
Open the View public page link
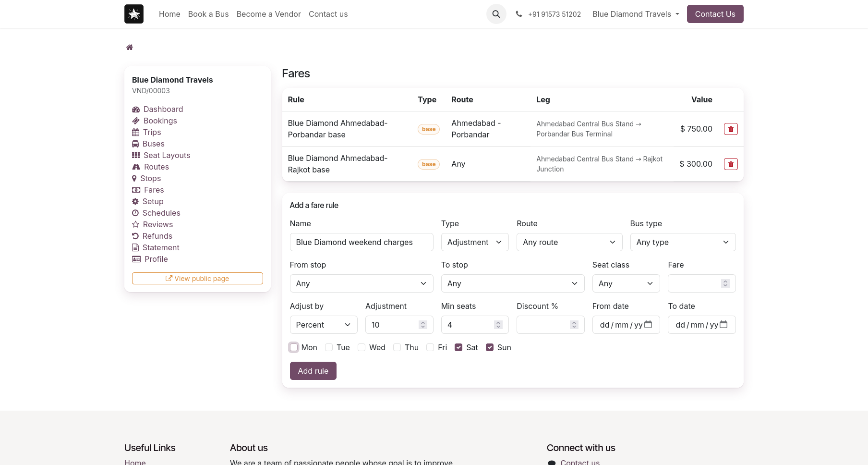tap(197, 279)
